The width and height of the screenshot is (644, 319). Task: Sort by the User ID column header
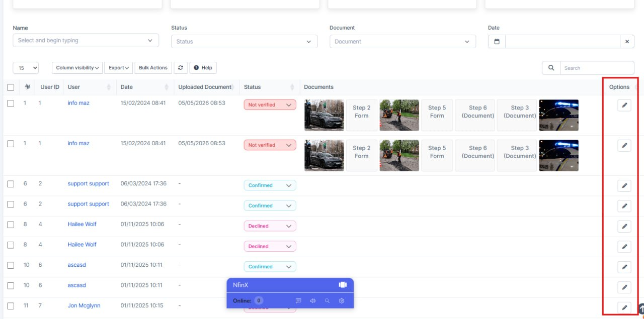[50, 87]
